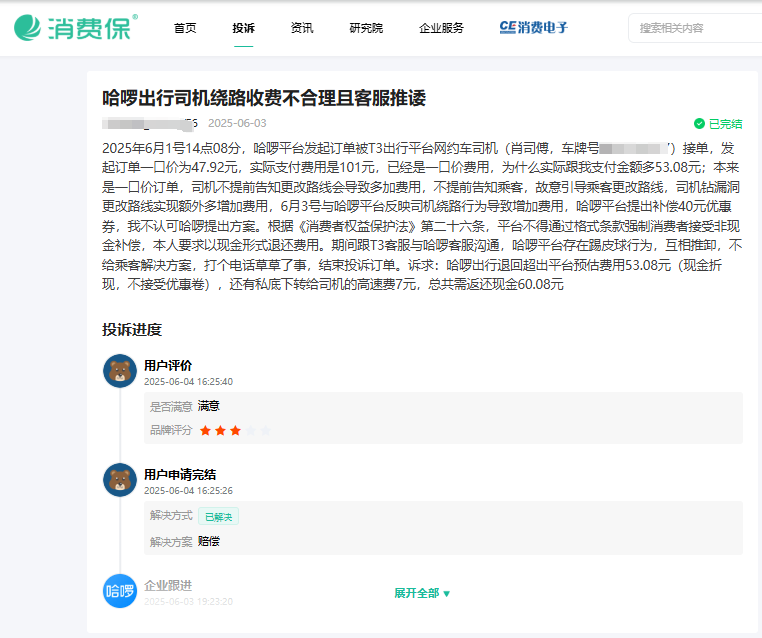Click the third orange rating star
Screen dimensions: 762x638
(x=236, y=431)
